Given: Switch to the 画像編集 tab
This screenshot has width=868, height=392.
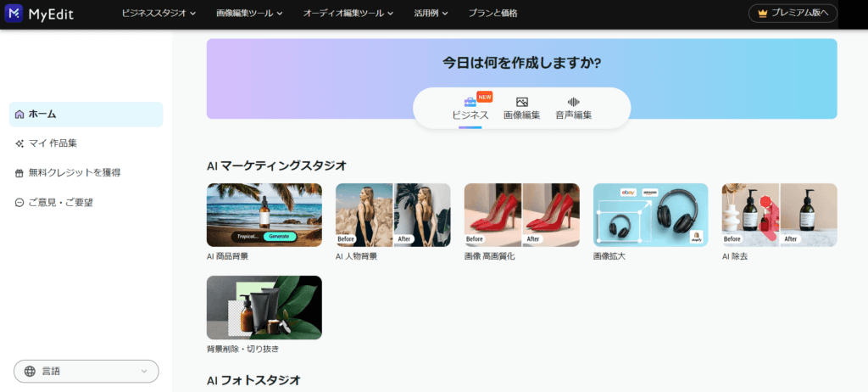Looking at the screenshot, I should click(x=522, y=109).
